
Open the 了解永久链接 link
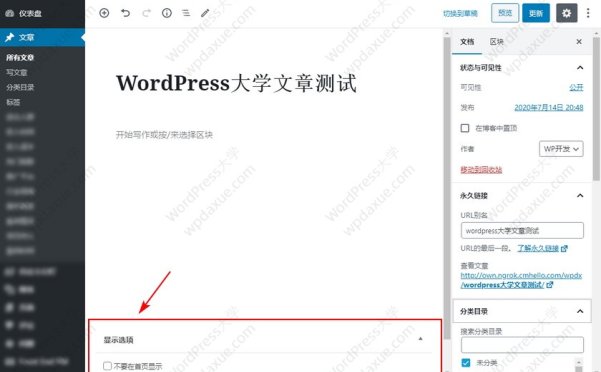tap(538, 248)
